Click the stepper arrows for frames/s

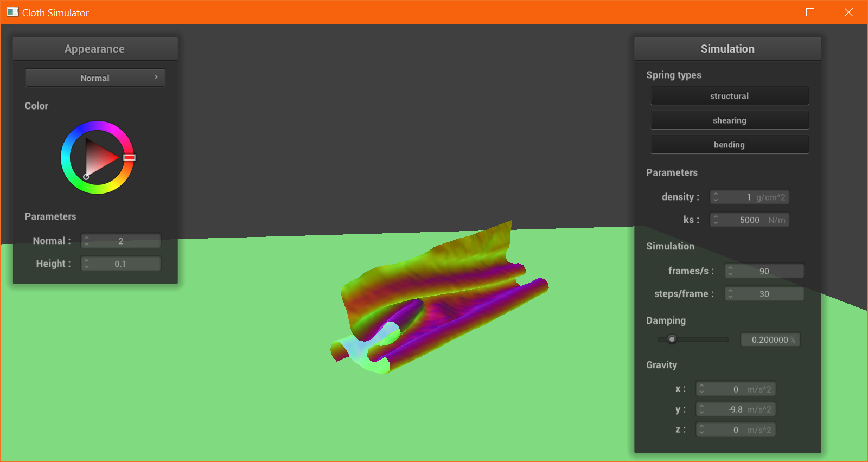coord(730,271)
